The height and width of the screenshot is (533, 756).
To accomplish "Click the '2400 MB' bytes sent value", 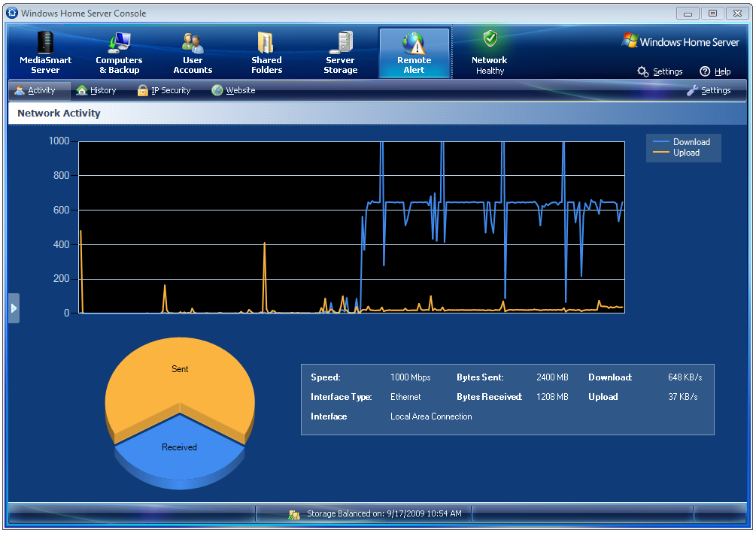I will click(x=553, y=377).
